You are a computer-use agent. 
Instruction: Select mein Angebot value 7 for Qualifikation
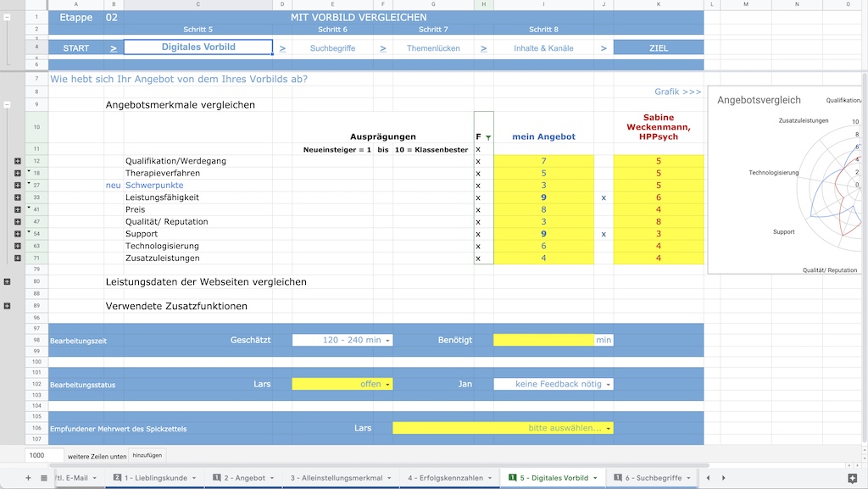pos(543,161)
